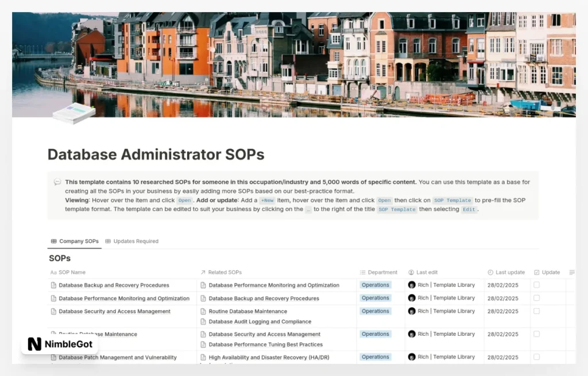The height and width of the screenshot is (376, 588).
Task: Click the page icon beside Database Backup and Recovery Procedures
Action: coord(55,285)
